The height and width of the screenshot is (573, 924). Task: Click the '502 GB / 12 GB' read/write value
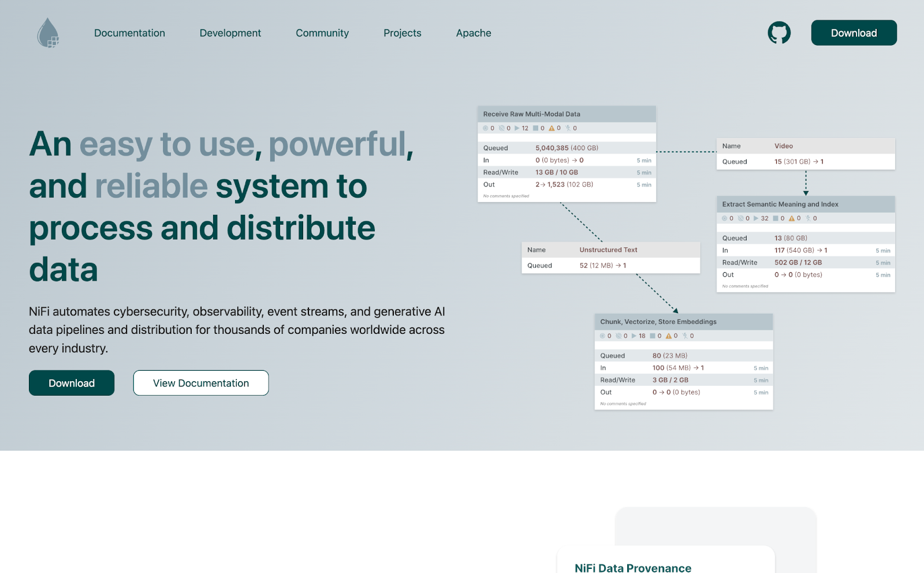click(798, 263)
